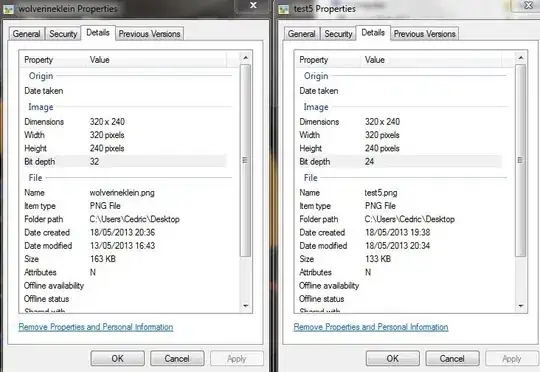Click the wolverineklein Properties title bar icon
The image size is (540, 372).
tap(8, 9)
